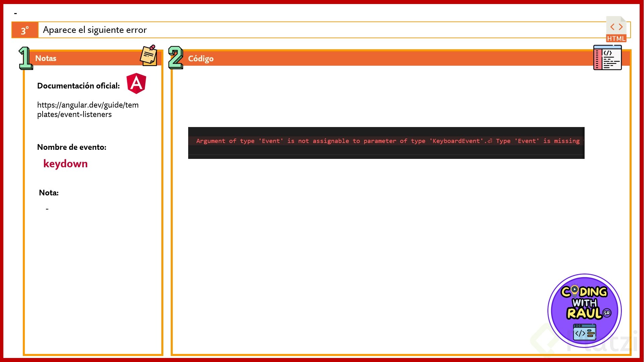This screenshot has width=644, height=362.
Task: Click the HTML file icon
Action: (x=616, y=29)
